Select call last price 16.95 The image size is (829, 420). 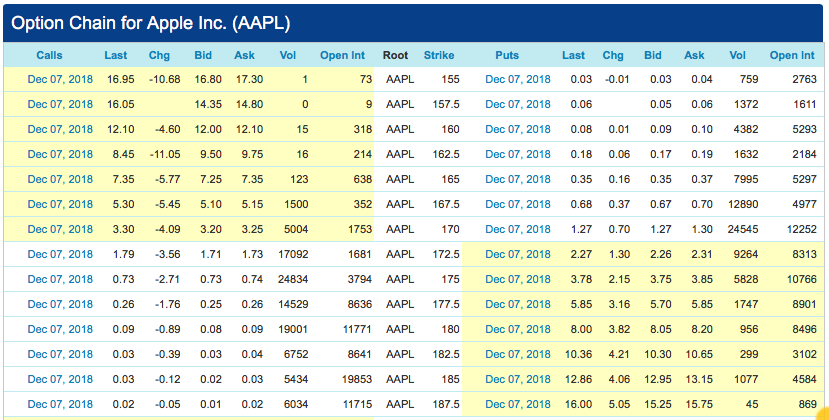point(121,79)
